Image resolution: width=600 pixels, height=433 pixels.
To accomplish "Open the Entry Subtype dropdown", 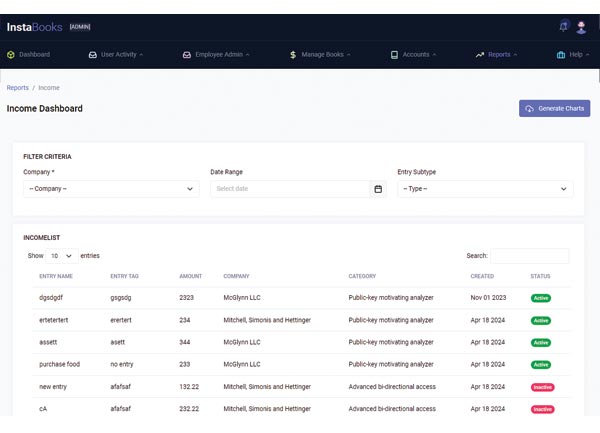I will 485,188.
